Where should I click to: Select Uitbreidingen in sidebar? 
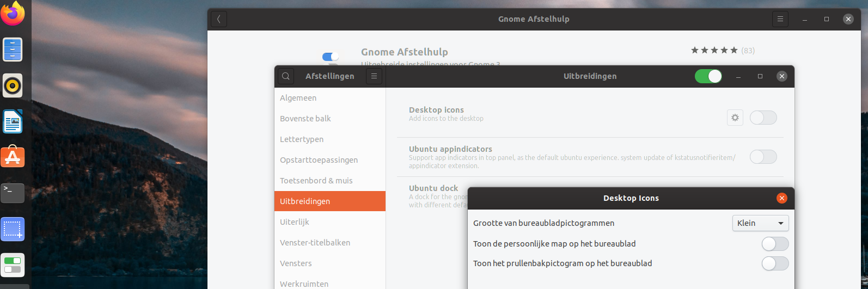(330, 201)
